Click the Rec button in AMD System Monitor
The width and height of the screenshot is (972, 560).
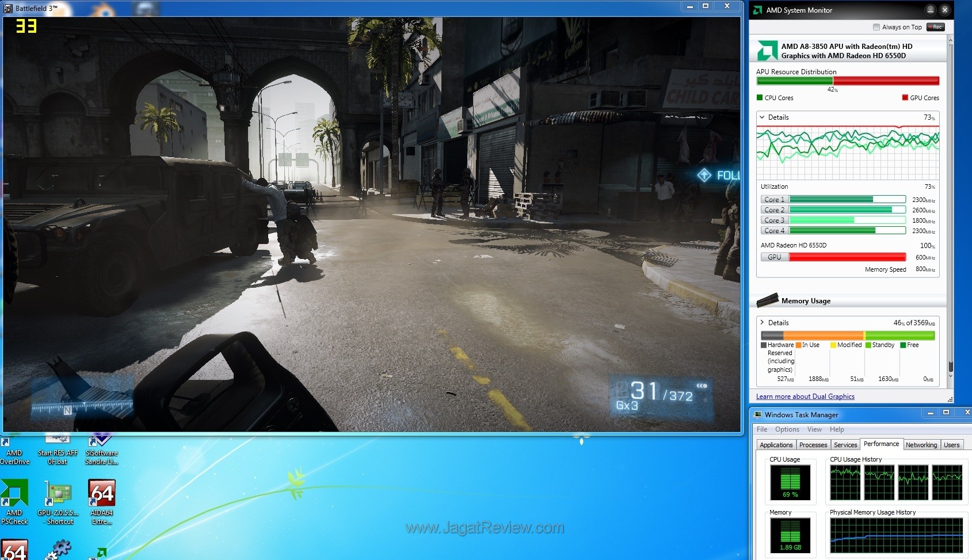pyautogui.click(x=935, y=27)
